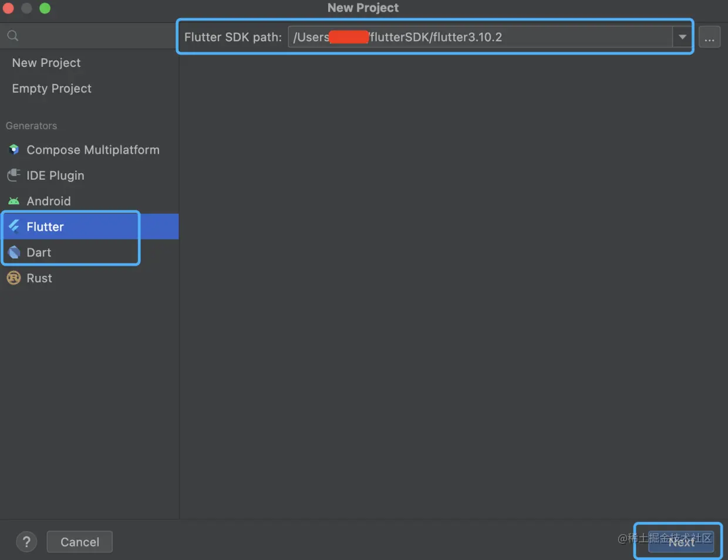The height and width of the screenshot is (560, 728).
Task: Select the Dart generator
Action: coord(89,252)
